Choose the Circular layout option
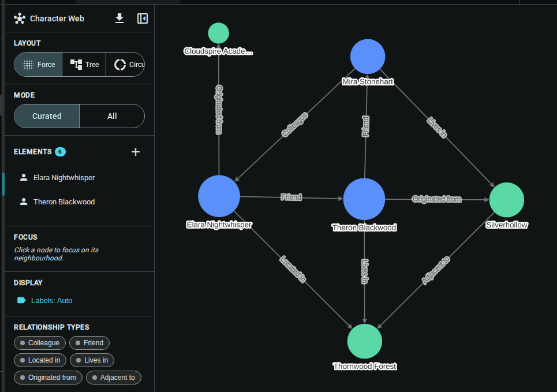 point(128,65)
